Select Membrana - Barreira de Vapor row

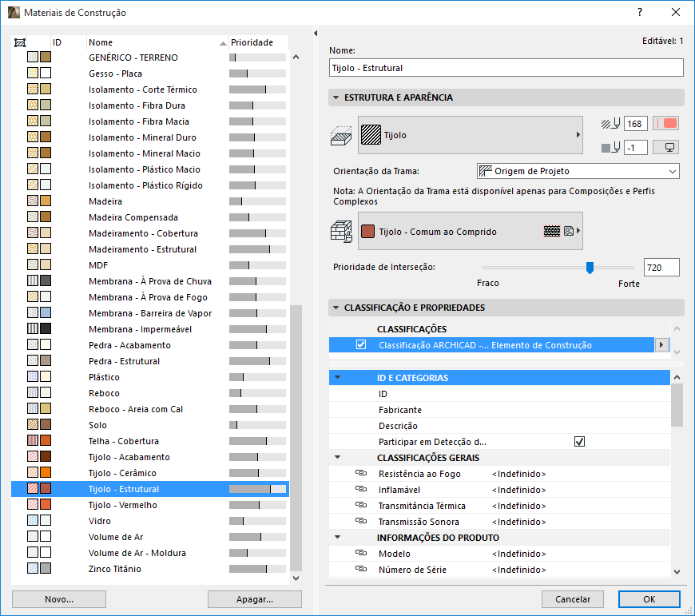[x=150, y=313]
